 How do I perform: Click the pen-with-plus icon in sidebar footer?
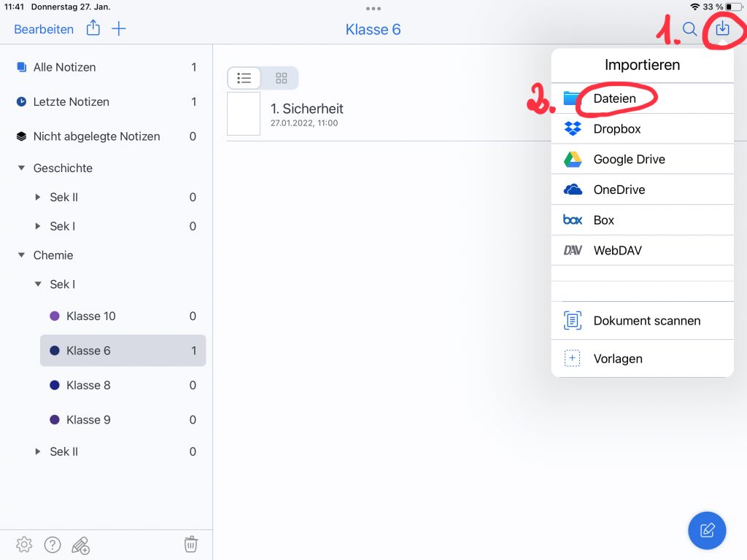pyautogui.click(x=80, y=545)
